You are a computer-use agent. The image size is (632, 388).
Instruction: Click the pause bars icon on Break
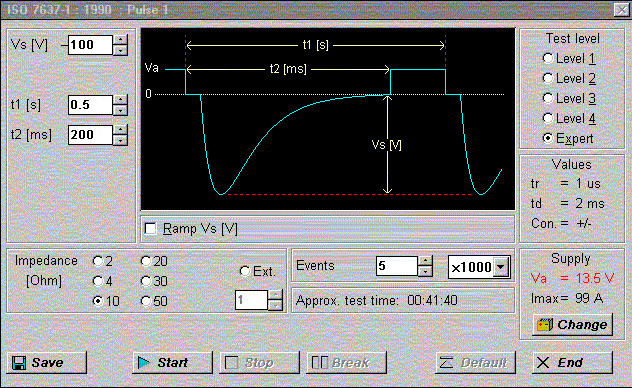320,362
